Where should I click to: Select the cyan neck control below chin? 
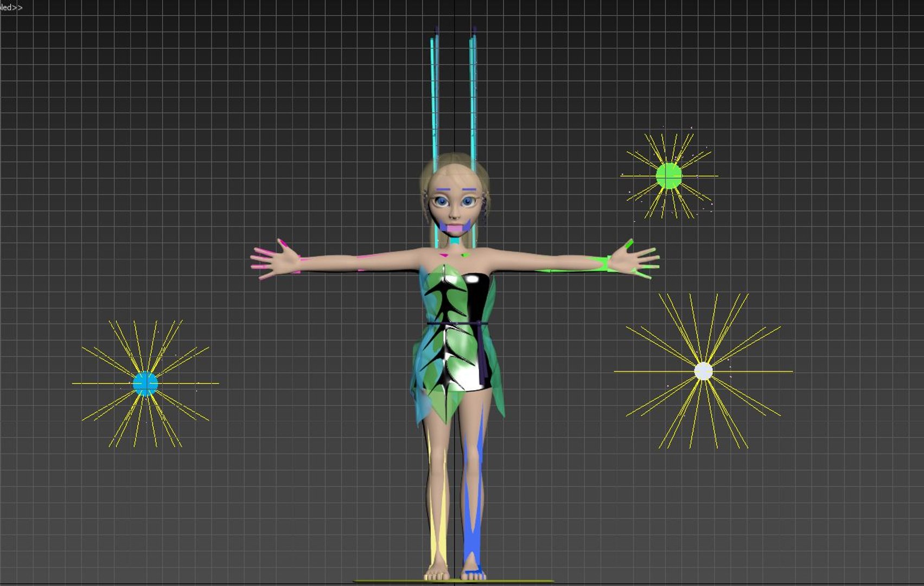click(x=455, y=239)
